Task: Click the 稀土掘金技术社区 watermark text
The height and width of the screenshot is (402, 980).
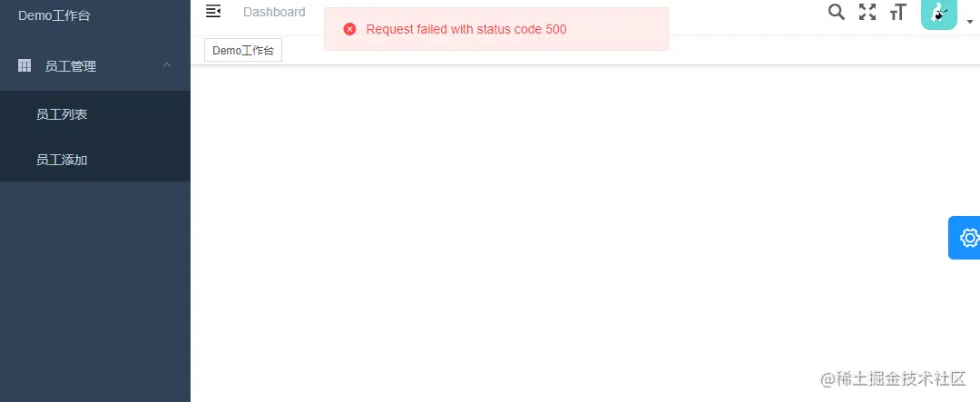Action: (x=893, y=378)
